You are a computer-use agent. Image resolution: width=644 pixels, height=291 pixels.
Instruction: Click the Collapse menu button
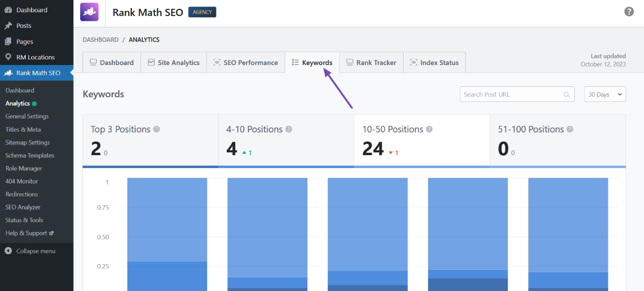tap(37, 251)
